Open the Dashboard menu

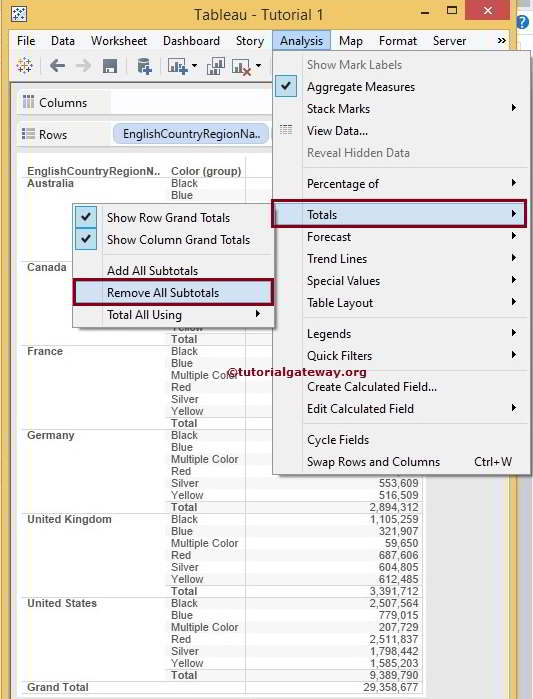(191, 41)
